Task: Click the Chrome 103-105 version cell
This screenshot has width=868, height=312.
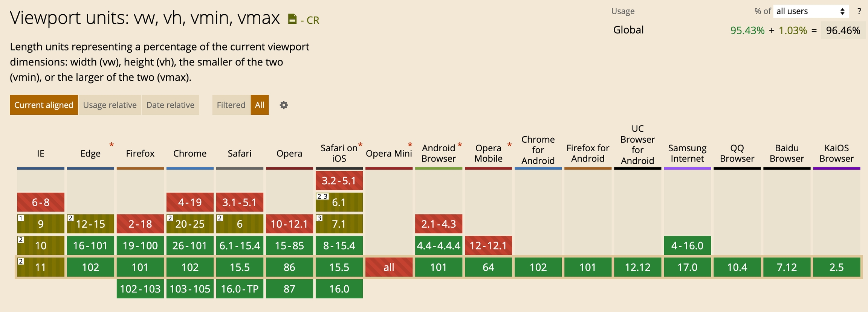Action: 190,289
